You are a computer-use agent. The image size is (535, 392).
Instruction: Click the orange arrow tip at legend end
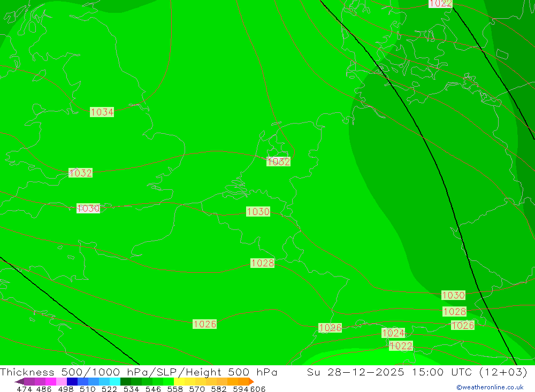[x=251, y=381]
